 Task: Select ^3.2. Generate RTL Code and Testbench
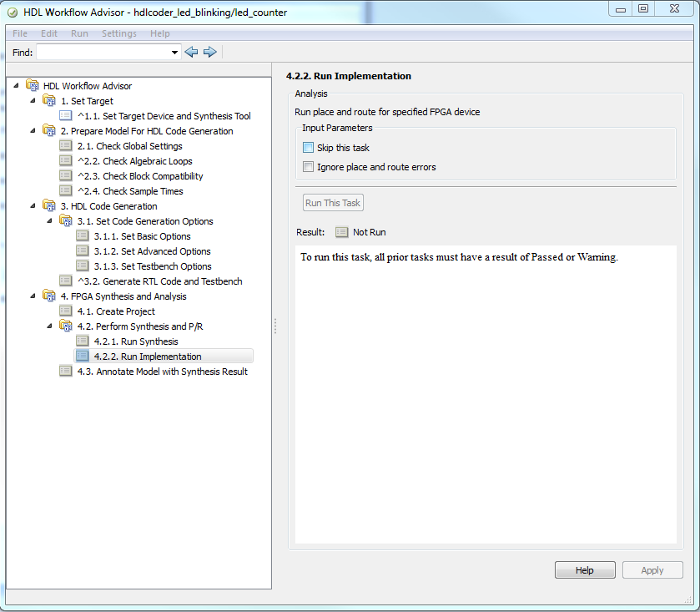tap(160, 281)
